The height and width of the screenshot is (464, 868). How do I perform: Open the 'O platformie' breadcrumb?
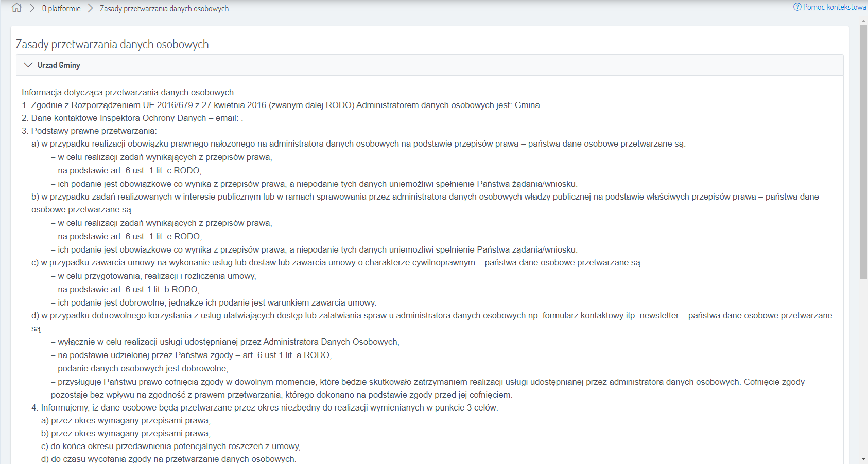(61, 9)
